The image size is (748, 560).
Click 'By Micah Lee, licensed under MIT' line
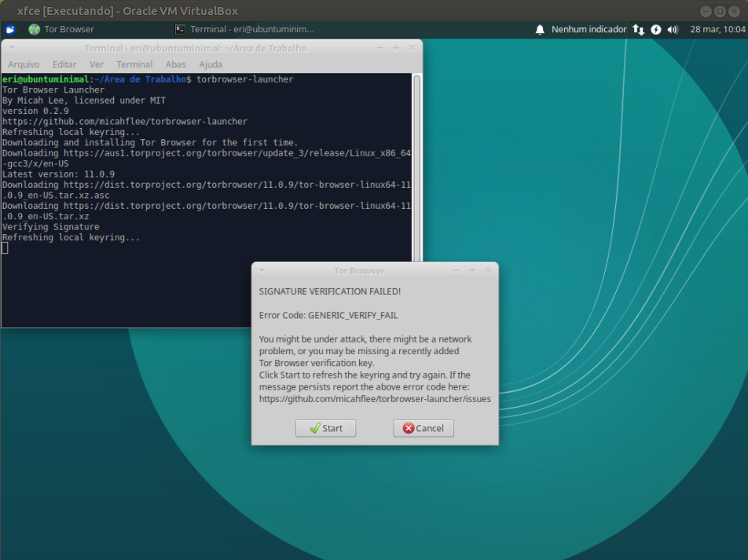84,101
